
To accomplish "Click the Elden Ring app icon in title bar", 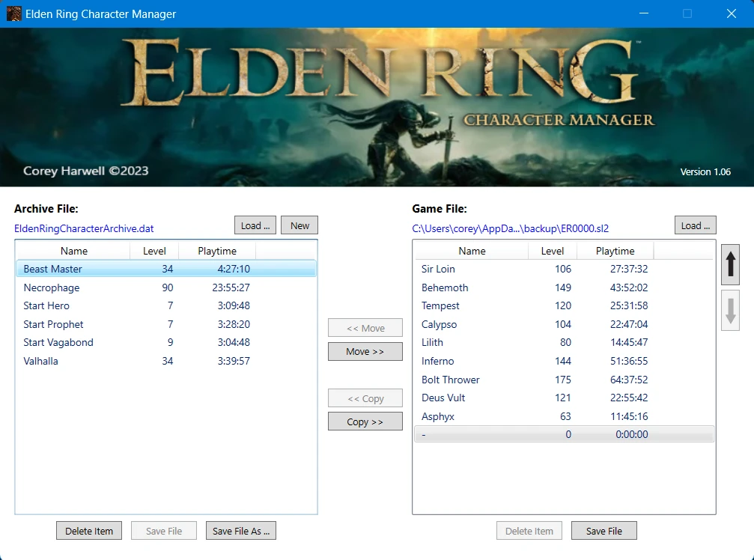I will tap(14, 13).
